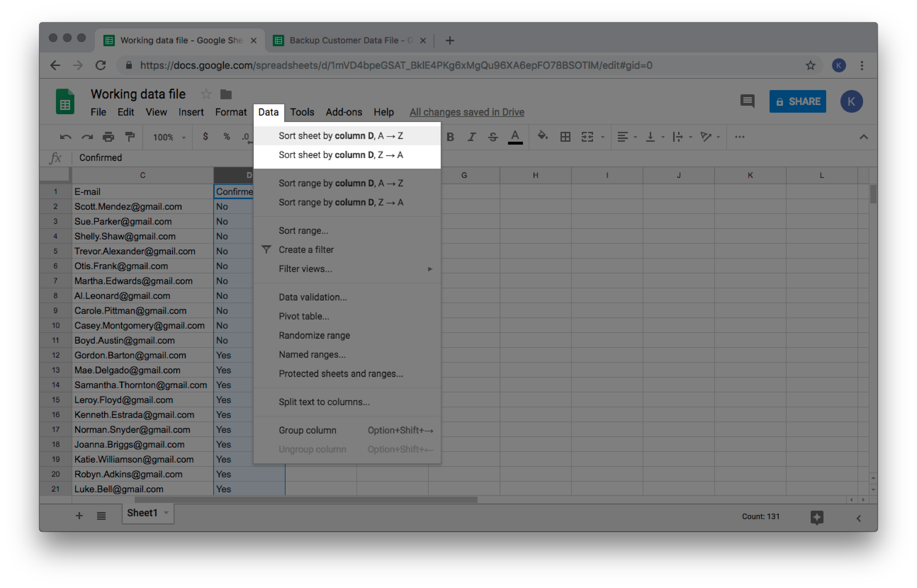Image resolution: width=917 pixels, height=588 pixels.
Task: Star the Working data file document
Action: pyautogui.click(x=206, y=94)
